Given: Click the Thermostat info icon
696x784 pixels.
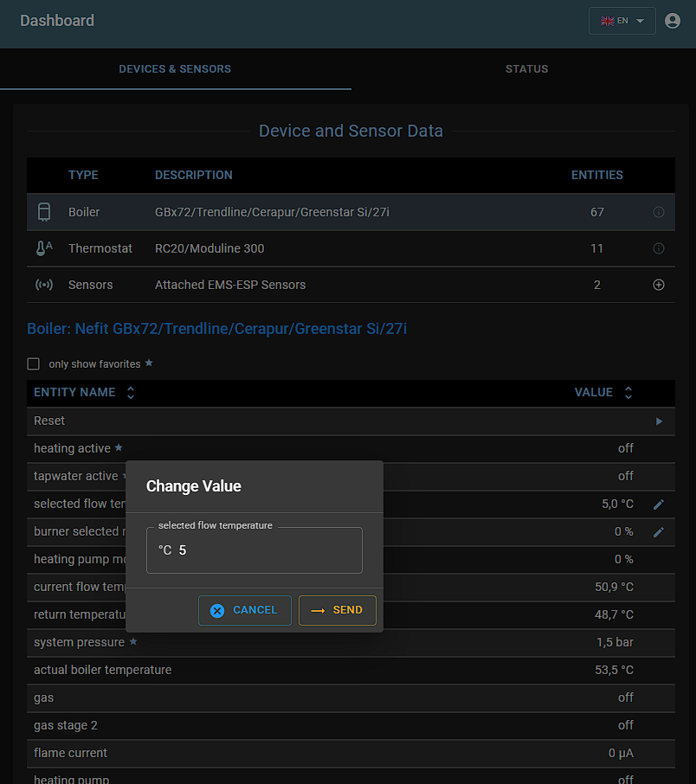Looking at the screenshot, I should (x=659, y=248).
